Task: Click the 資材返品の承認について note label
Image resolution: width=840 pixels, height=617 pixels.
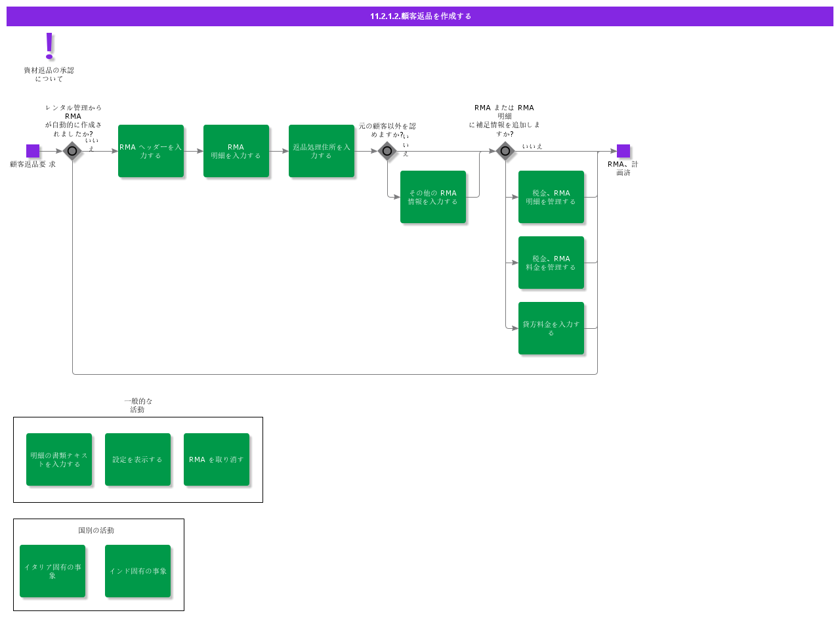Action: pyautogui.click(x=49, y=74)
